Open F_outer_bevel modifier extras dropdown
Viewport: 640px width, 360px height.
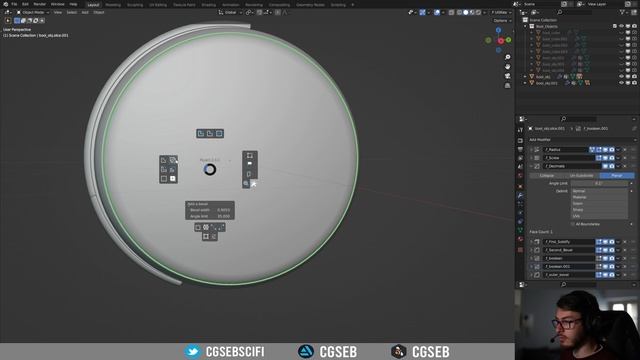tap(618, 275)
